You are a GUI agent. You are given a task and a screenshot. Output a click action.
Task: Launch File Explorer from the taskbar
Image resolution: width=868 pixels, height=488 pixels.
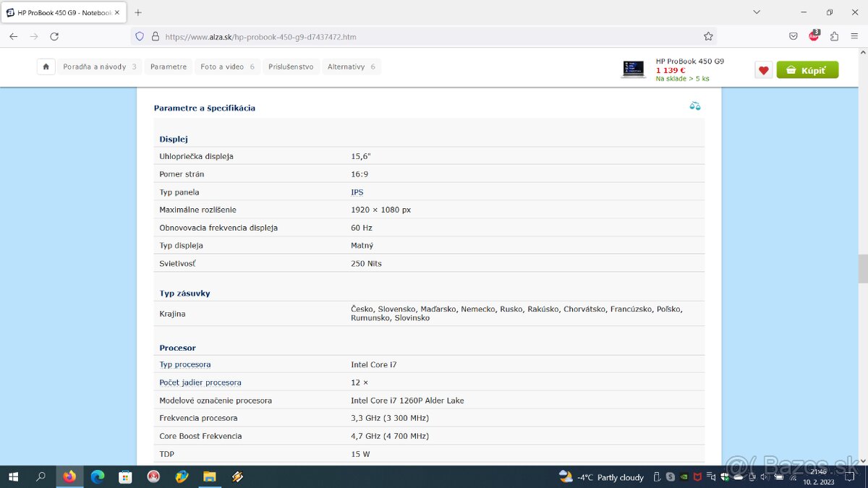pos(209,477)
